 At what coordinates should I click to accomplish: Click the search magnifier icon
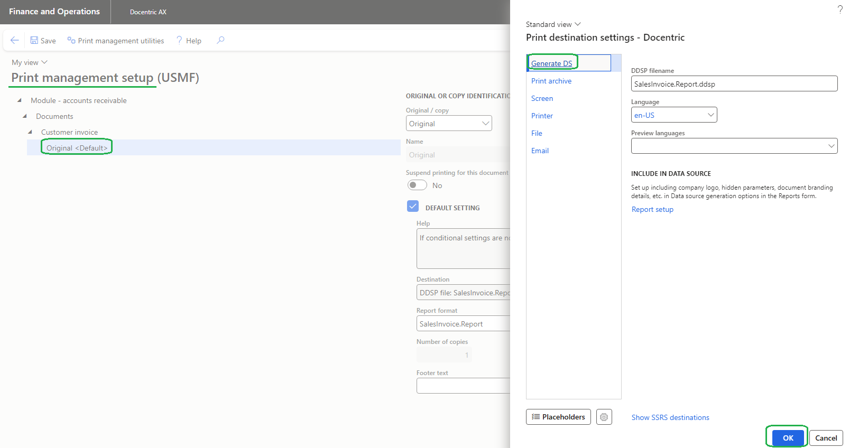coord(220,40)
